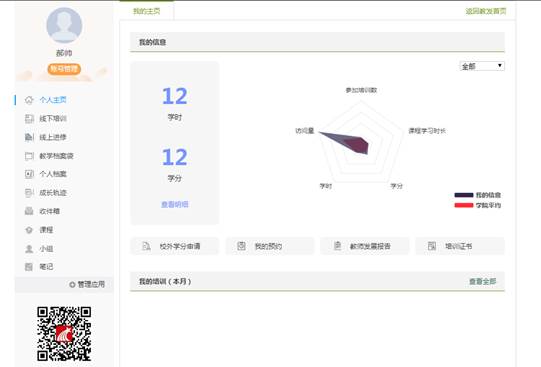Image resolution: width=541 pixels, height=367 pixels.
Task: Click the 返回教发首页 link
Action: pos(486,11)
